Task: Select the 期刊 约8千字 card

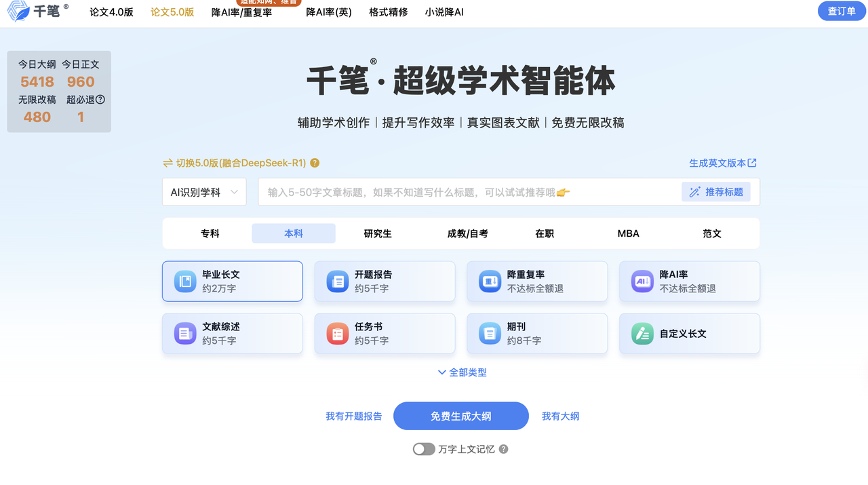Action: tap(537, 334)
